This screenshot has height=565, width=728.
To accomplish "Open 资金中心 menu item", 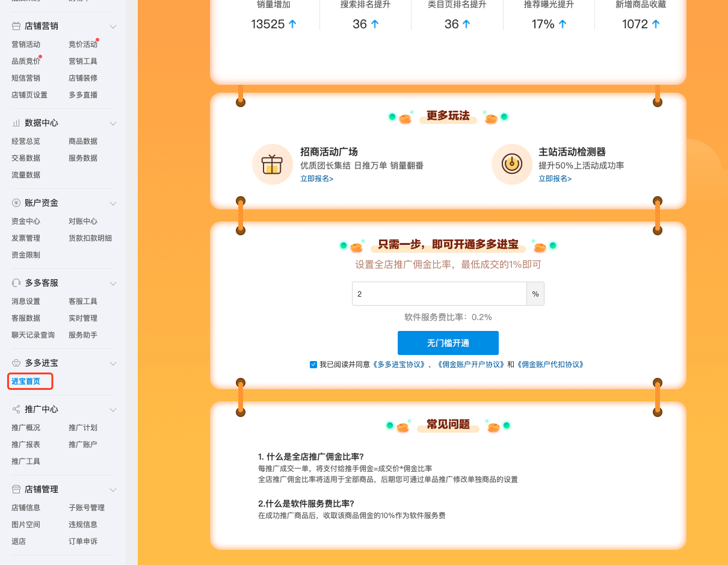I will [x=26, y=221].
